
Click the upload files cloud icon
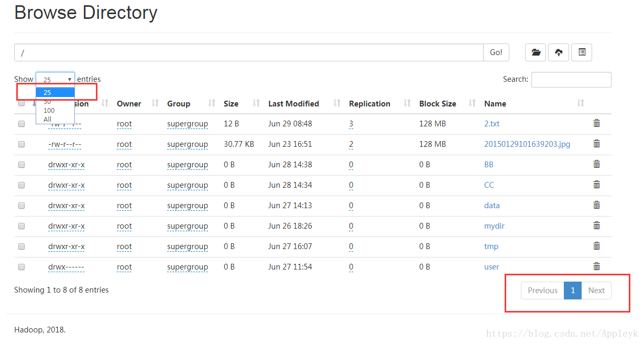559,52
